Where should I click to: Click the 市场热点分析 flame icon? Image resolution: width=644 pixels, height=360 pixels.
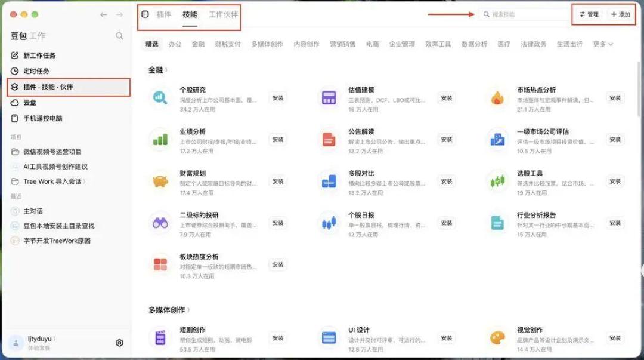point(497,97)
